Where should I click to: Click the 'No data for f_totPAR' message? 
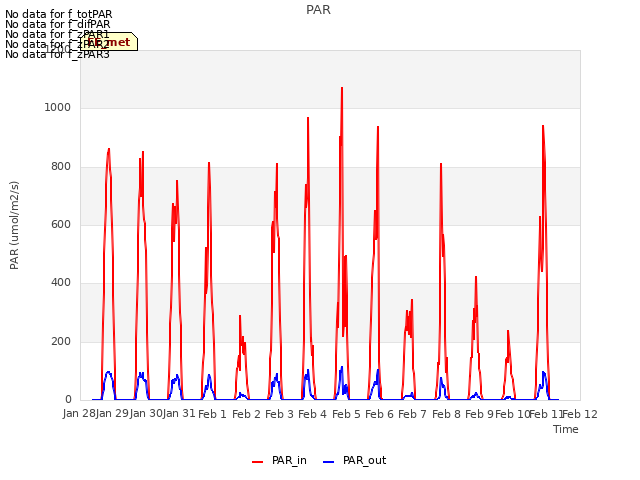58,14
